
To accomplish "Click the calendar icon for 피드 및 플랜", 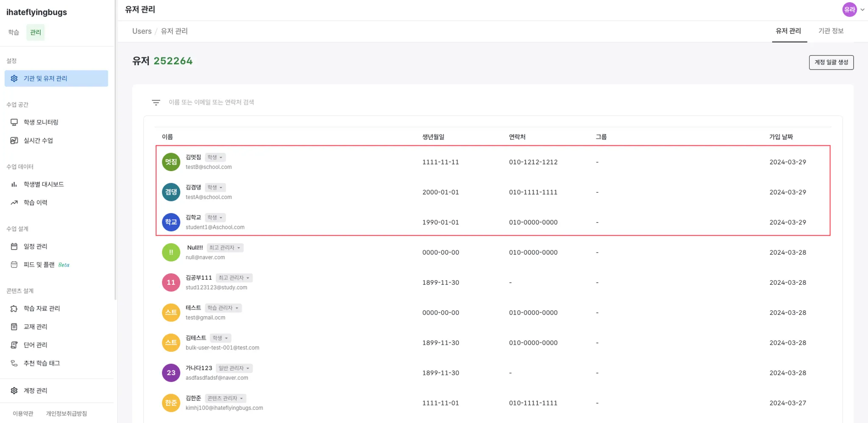I will point(14,264).
